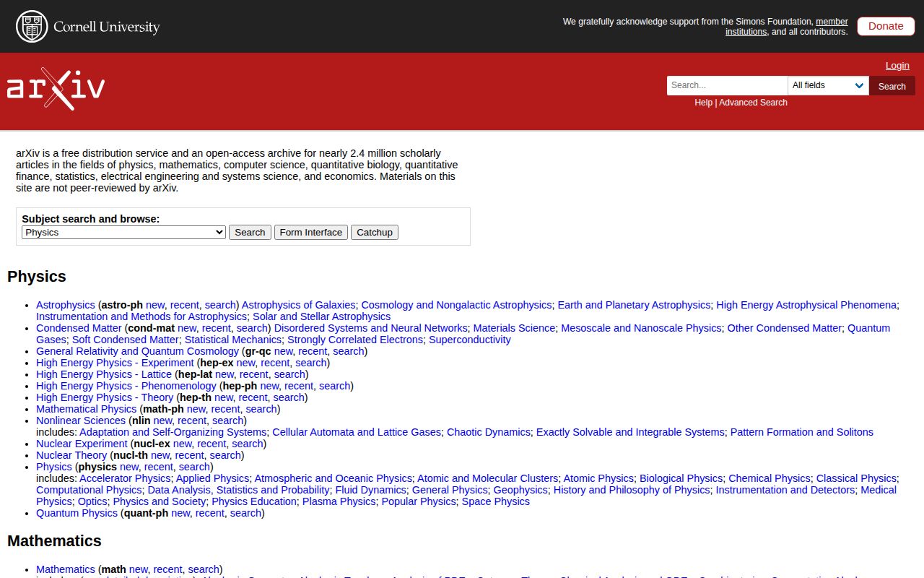This screenshot has height=578, width=924.
Task: Open Cosmology and Nongalactic Astrophysics
Action: (456, 304)
